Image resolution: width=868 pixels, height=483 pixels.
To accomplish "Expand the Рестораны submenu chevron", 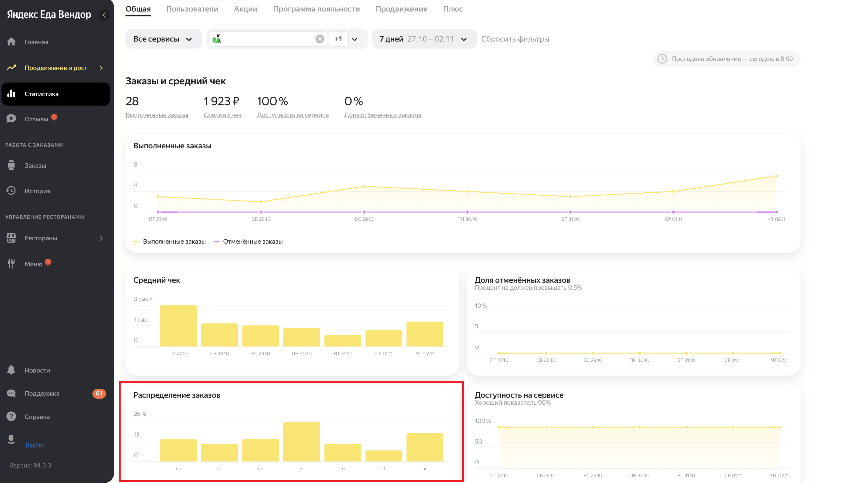I will (x=102, y=238).
